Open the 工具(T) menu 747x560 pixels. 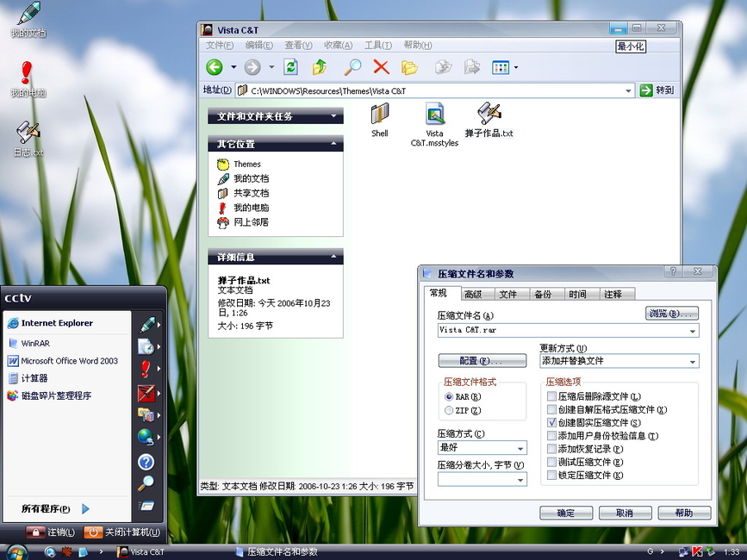[377, 46]
